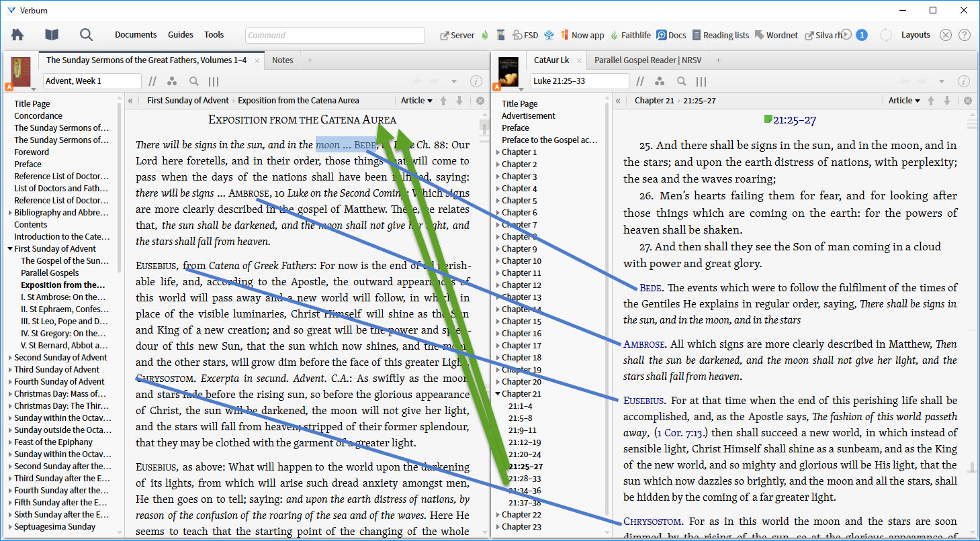Open the Tools menu
Image resolution: width=980 pixels, height=541 pixels.
(214, 35)
